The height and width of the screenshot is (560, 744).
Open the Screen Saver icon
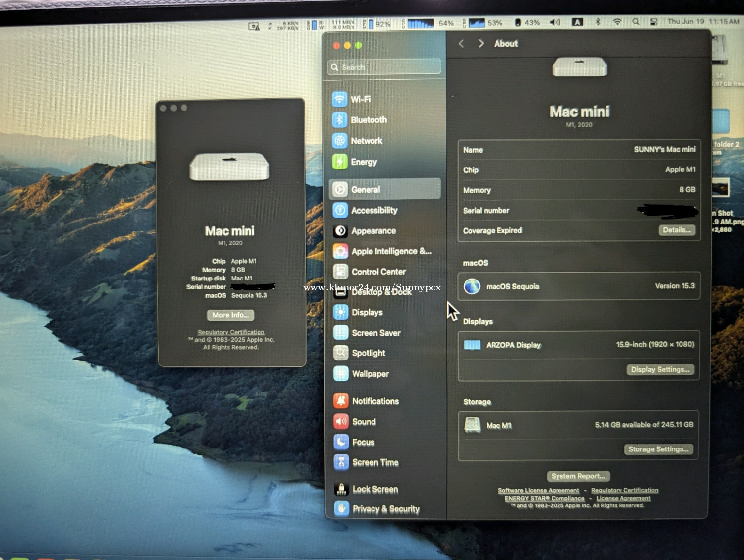click(341, 333)
